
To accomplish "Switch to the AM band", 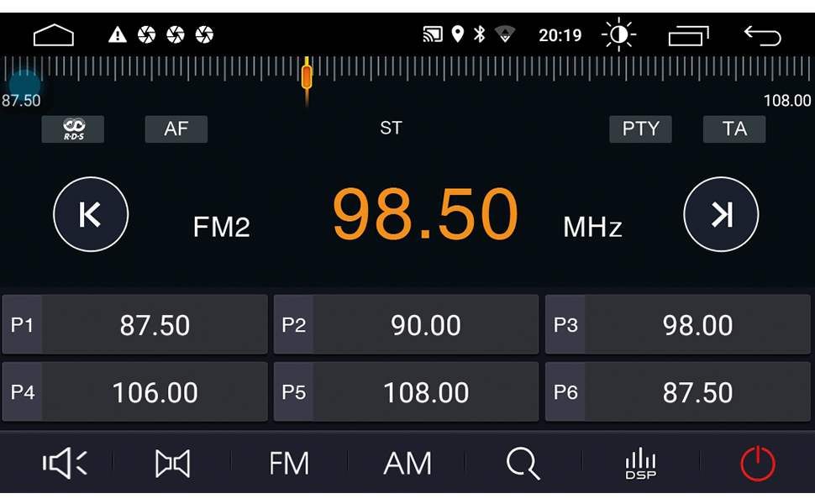I will 407,464.
